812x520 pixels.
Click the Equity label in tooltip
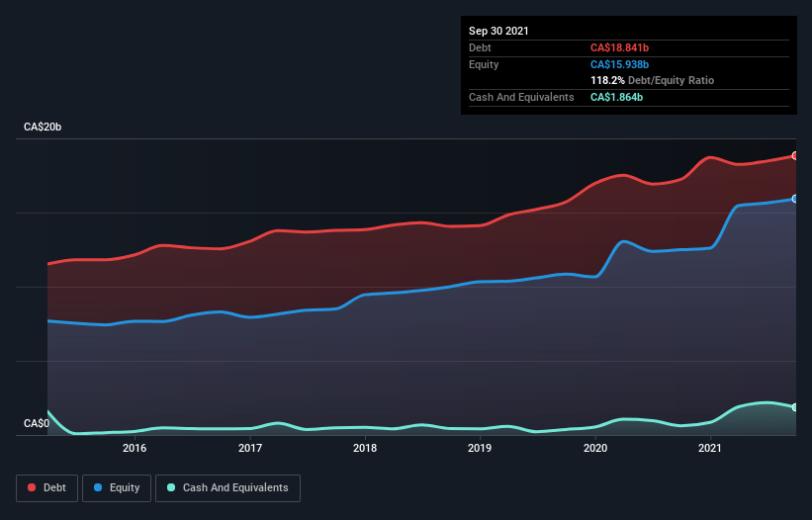484,64
